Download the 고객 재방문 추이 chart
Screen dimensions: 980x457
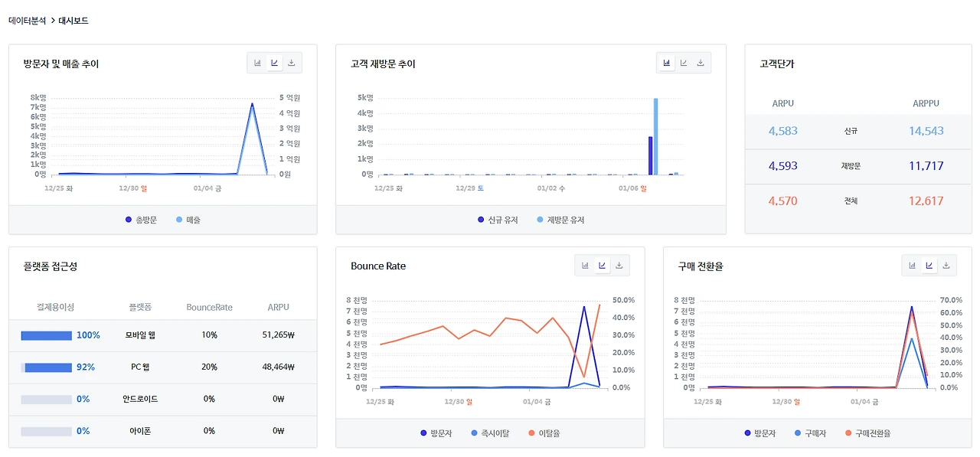pyautogui.click(x=701, y=63)
